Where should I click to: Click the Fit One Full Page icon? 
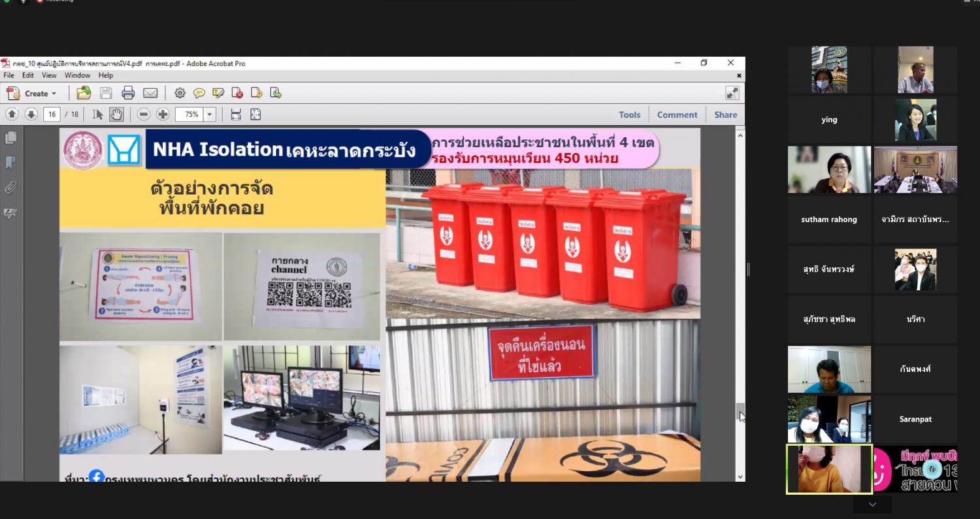click(x=255, y=114)
